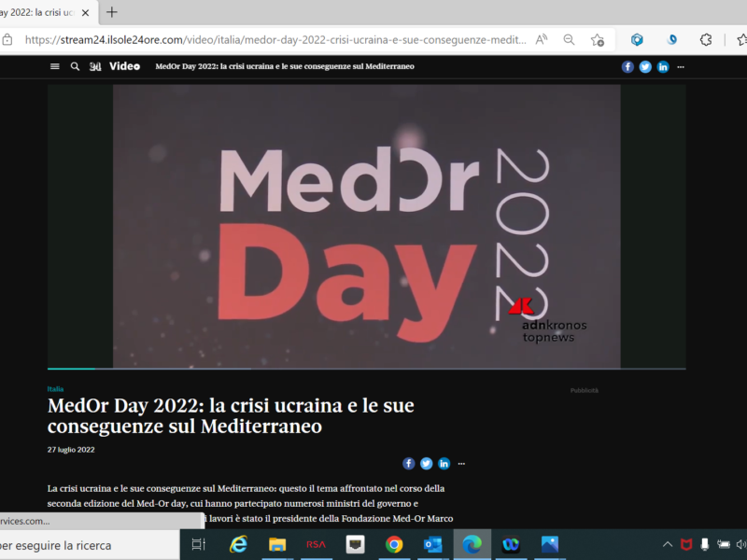The width and height of the screenshot is (747, 560).
Task: Close the MedOr Day browser tab
Action: pyautogui.click(x=85, y=13)
